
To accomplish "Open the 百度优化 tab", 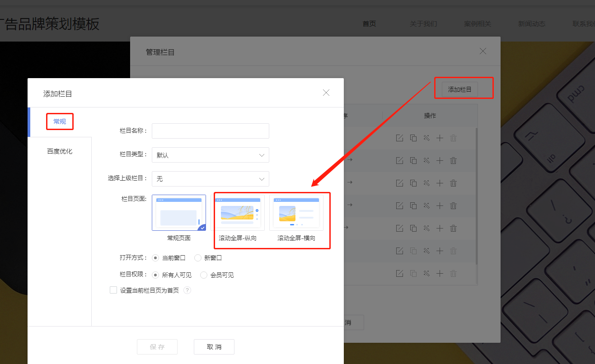I will [x=60, y=151].
